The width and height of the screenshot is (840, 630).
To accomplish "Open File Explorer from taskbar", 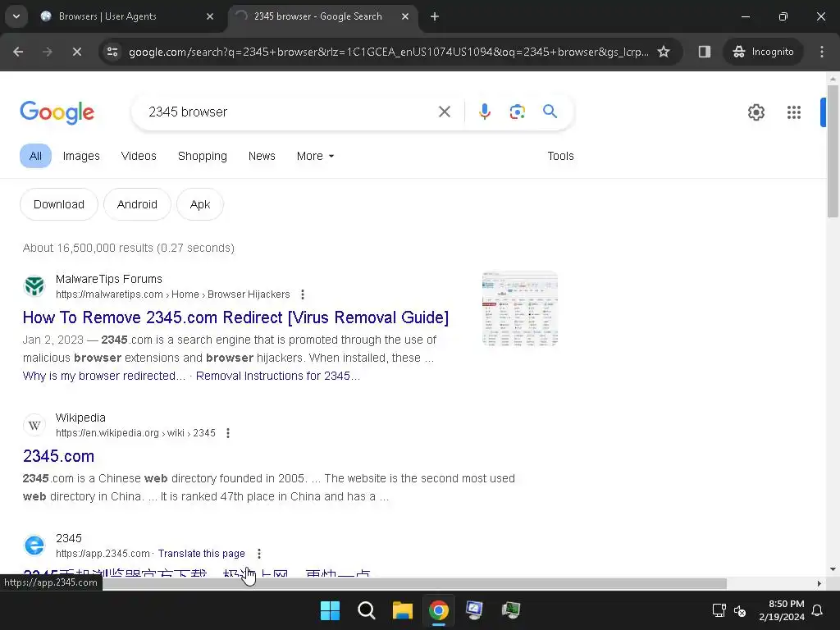I will tap(402, 610).
